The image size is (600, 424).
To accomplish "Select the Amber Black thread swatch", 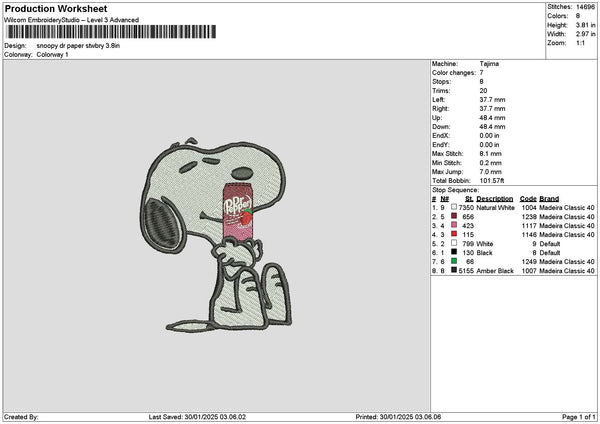I will pyautogui.click(x=454, y=270).
